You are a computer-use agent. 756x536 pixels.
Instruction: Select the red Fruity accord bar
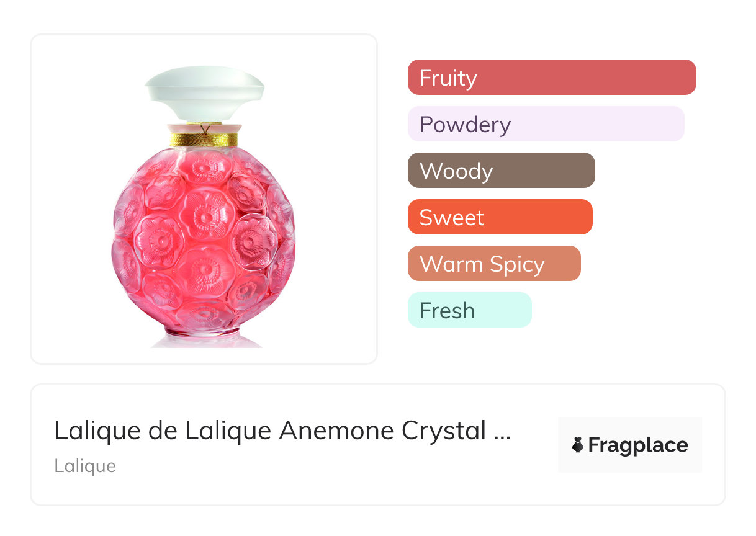(x=552, y=78)
